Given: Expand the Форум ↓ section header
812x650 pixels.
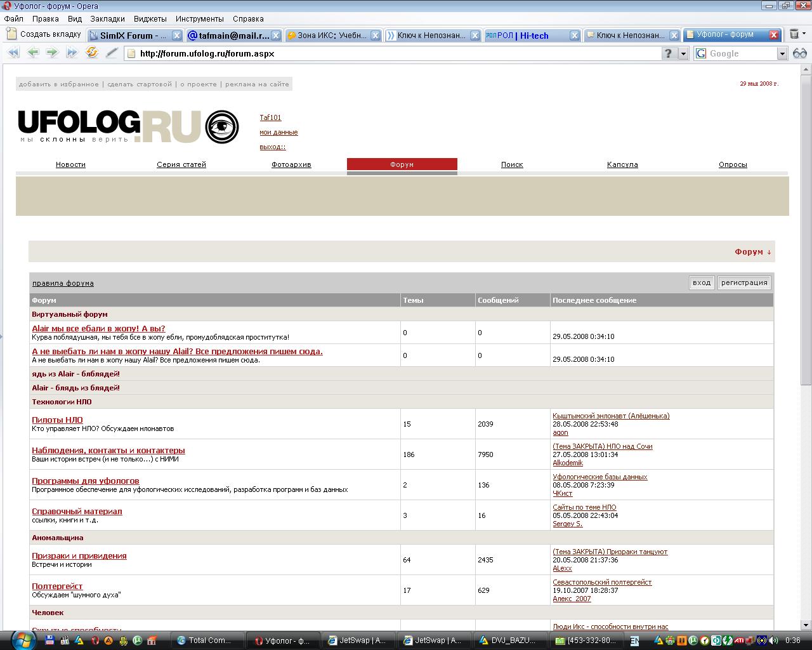Looking at the screenshot, I should pyautogui.click(x=753, y=252).
